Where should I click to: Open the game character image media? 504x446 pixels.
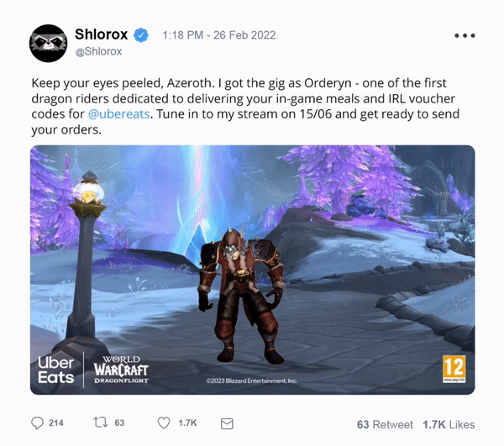pyautogui.click(x=252, y=270)
